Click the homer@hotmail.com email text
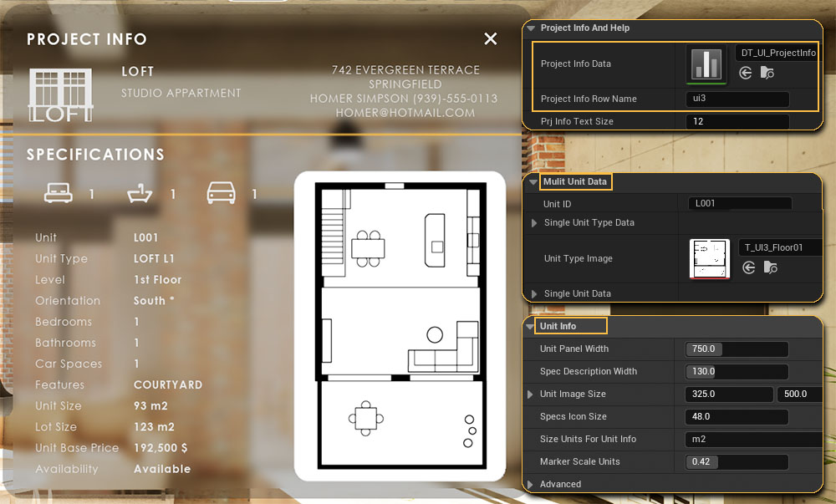This screenshot has height=504, width=836. click(x=405, y=112)
